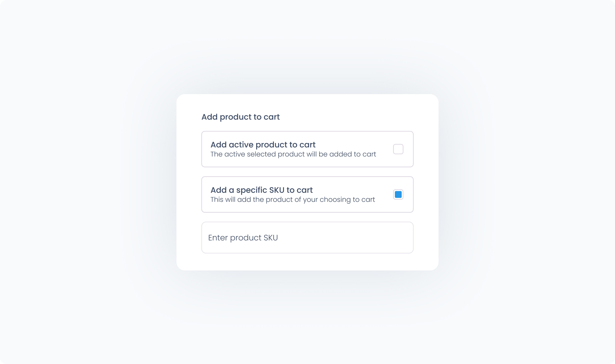Uncheck the blue specific SKU checkbox
The width and height of the screenshot is (615, 364).
(398, 194)
